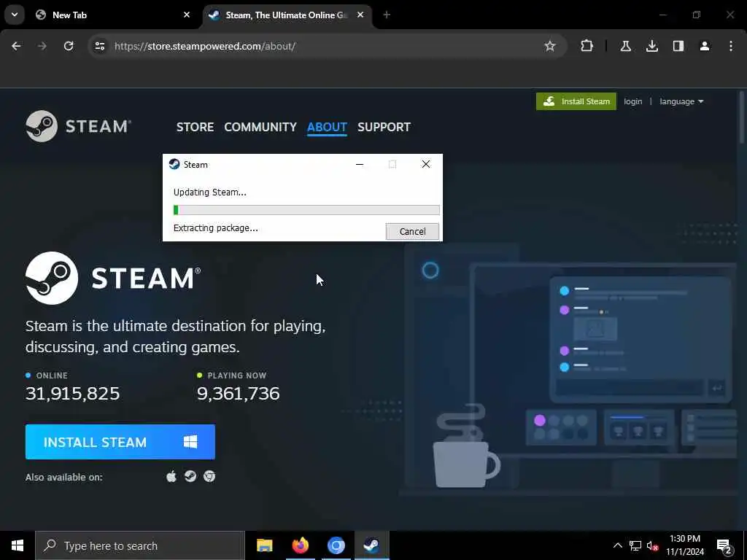Bookmark this page with the star icon
This screenshot has height=560, width=747.
(550, 46)
